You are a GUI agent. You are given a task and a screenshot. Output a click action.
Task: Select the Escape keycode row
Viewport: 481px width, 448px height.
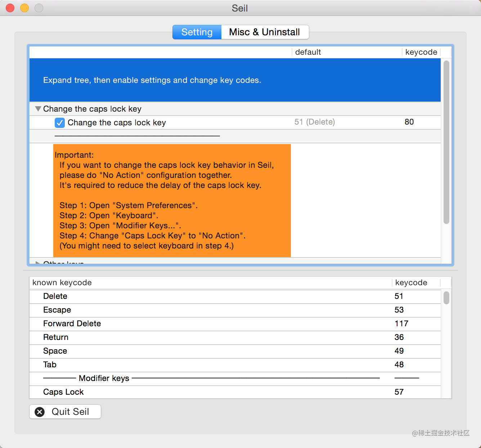pyautogui.click(x=235, y=310)
